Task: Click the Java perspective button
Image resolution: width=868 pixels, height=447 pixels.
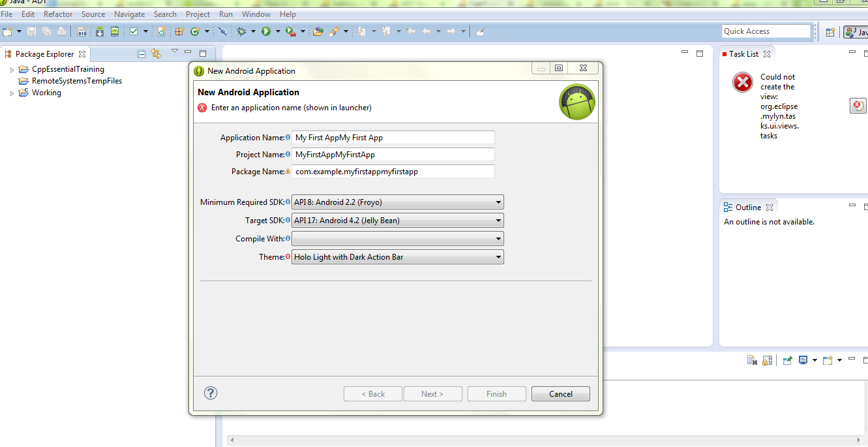Action: pos(856,32)
